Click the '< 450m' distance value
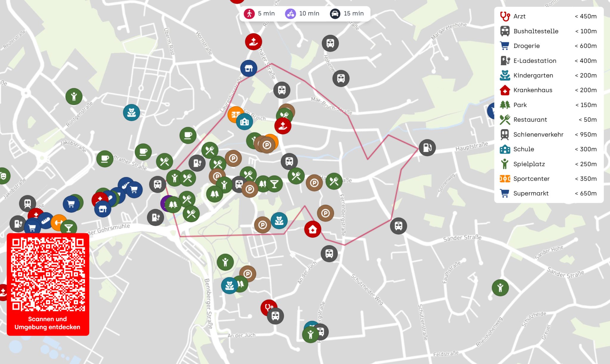The image size is (610, 364). [586, 16]
